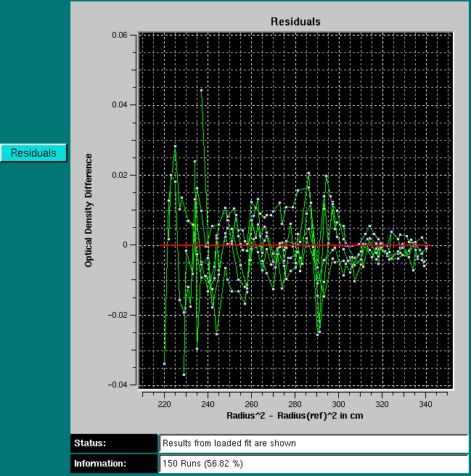The height and width of the screenshot is (476, 471).
Task: Click the -0.02 y-axis tick label
Action: 117,315
